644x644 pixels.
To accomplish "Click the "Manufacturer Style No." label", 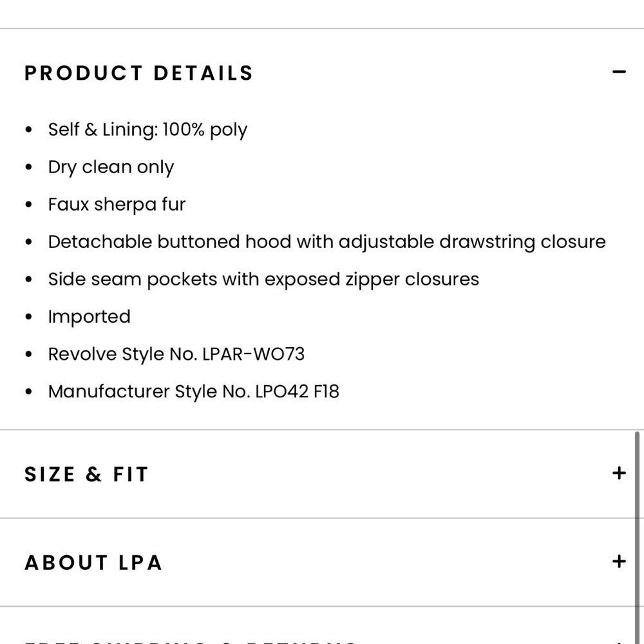I will click(x=147, y=392).
